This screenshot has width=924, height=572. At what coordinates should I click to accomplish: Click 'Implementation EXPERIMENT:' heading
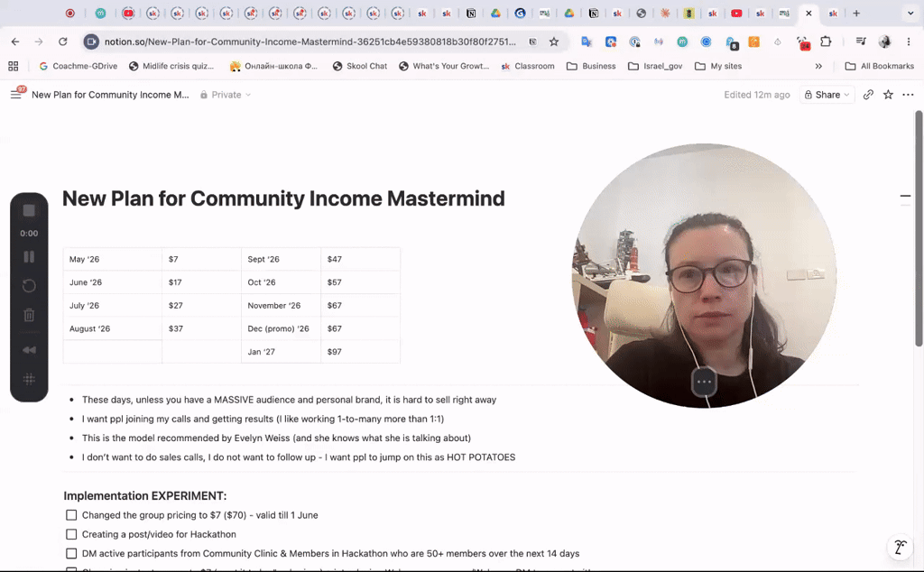[x=145, y=496]
